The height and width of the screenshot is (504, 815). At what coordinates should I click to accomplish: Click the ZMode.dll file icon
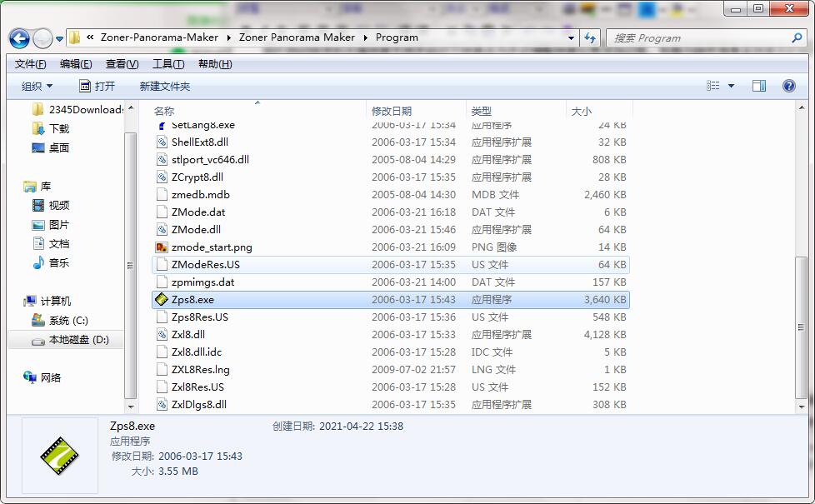click(162, 230)
